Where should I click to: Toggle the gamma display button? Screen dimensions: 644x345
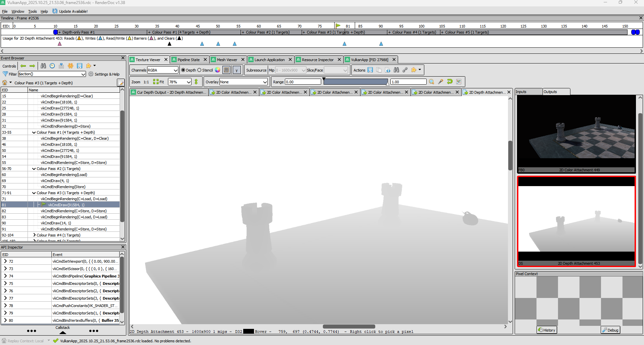[x=237, y=70]
